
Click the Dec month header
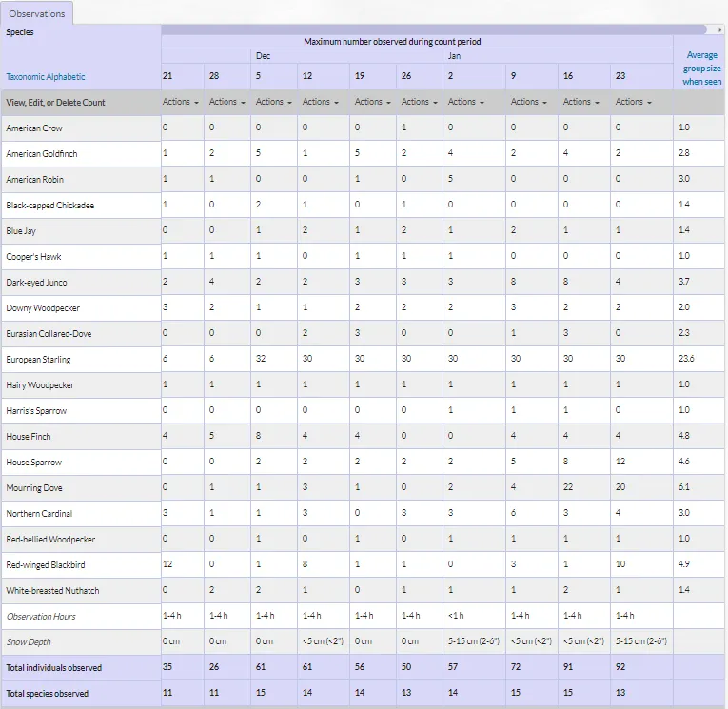pyautogui.click(x=263, y=56)
